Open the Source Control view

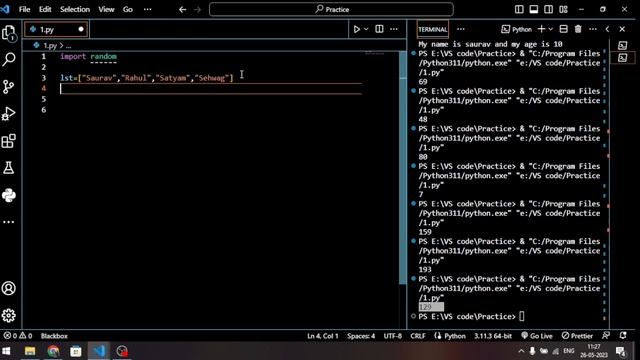click(x=9, y=87)
